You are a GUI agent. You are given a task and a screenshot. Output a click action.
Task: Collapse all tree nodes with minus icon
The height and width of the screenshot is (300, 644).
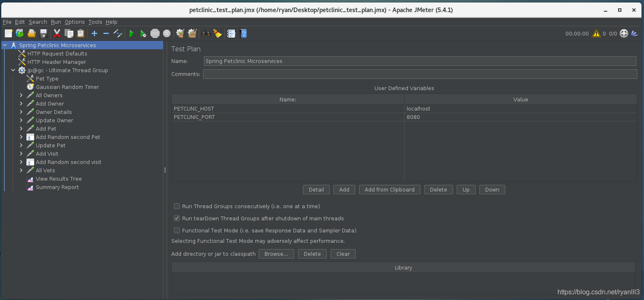pyautogui.click(x=106, y=33)
